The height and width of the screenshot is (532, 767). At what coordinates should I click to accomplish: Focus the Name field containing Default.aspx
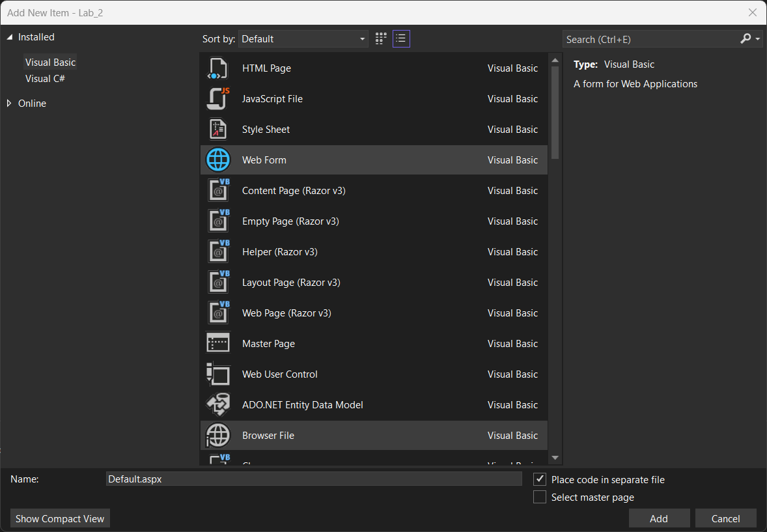click(x=314, y=479)
